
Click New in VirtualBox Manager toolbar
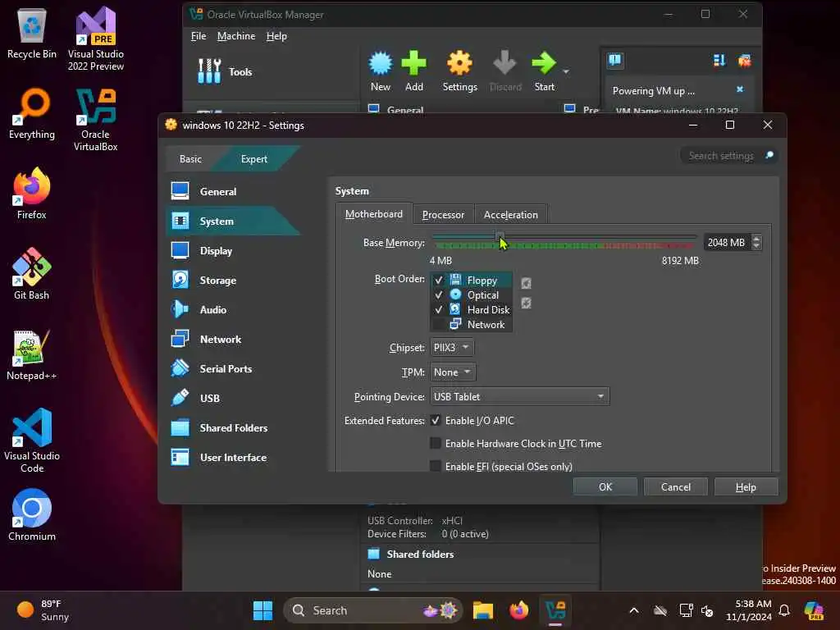pos(381,71)
